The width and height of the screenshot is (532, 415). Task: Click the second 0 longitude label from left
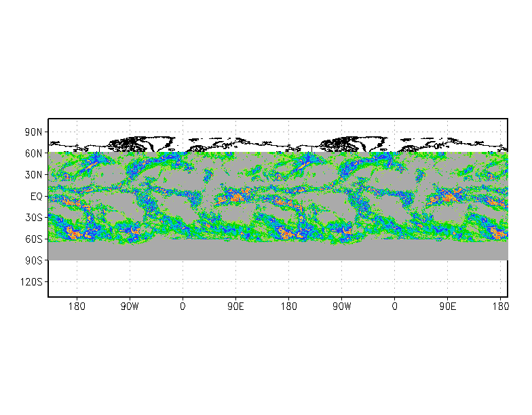point(395,307)
